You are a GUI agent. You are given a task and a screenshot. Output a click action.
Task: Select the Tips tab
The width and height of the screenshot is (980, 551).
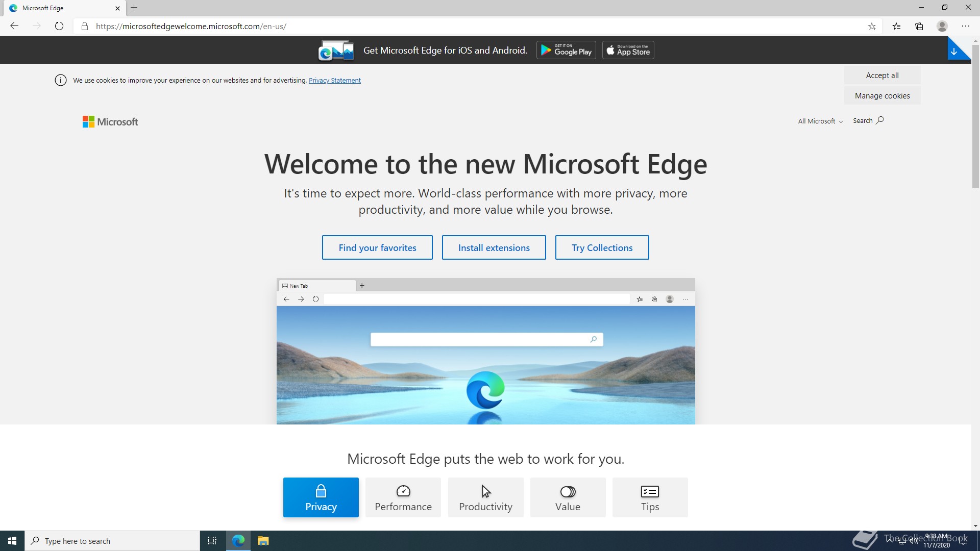click(650, 497)
